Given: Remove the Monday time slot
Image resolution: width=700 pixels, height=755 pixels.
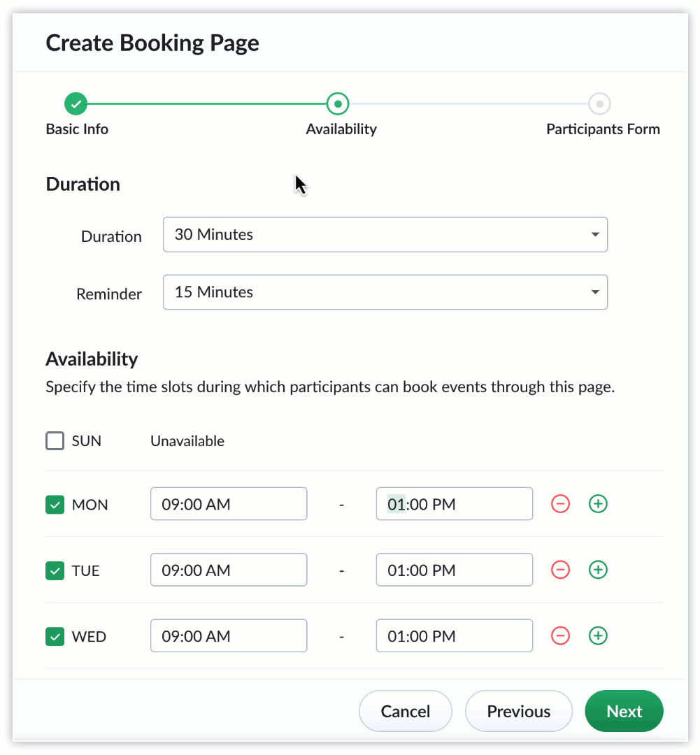Looking at the screenshot, I should click(560, 504).
